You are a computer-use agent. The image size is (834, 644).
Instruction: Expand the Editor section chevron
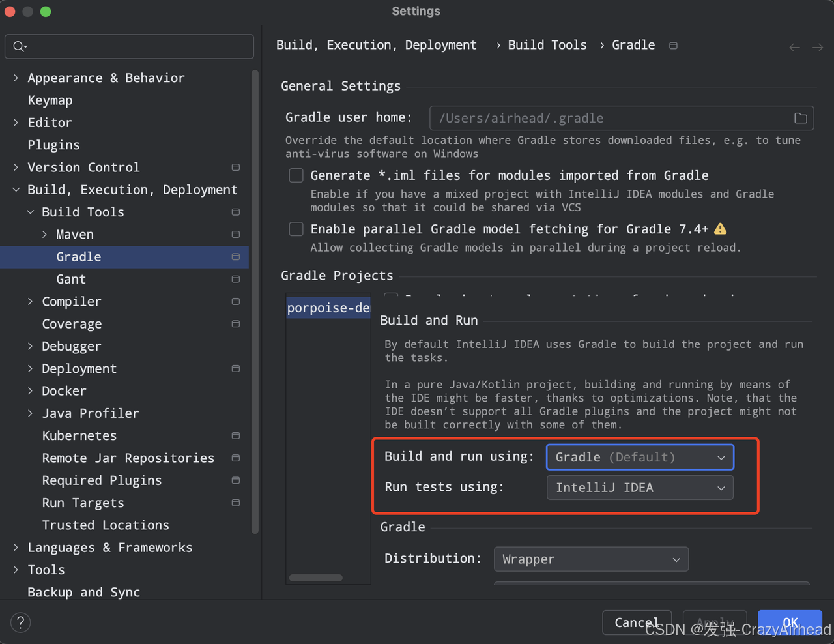[x=16, y=123]
